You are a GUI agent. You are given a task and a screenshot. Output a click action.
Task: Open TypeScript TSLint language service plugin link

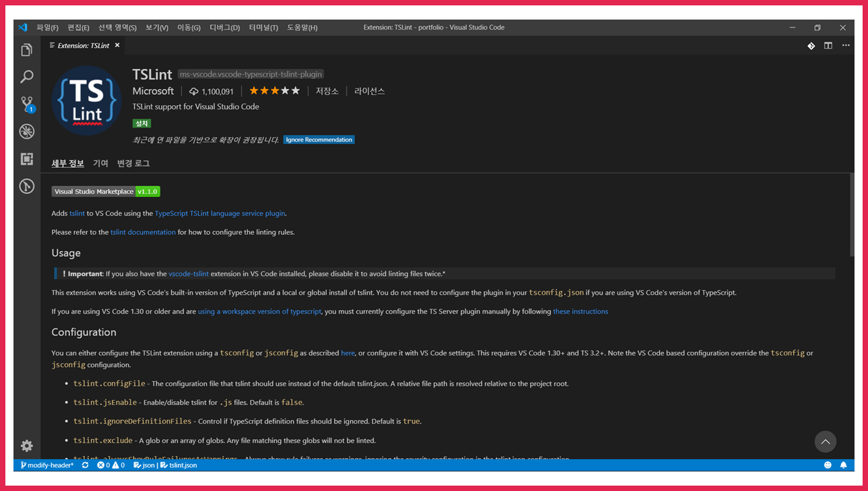click(220, 213)
